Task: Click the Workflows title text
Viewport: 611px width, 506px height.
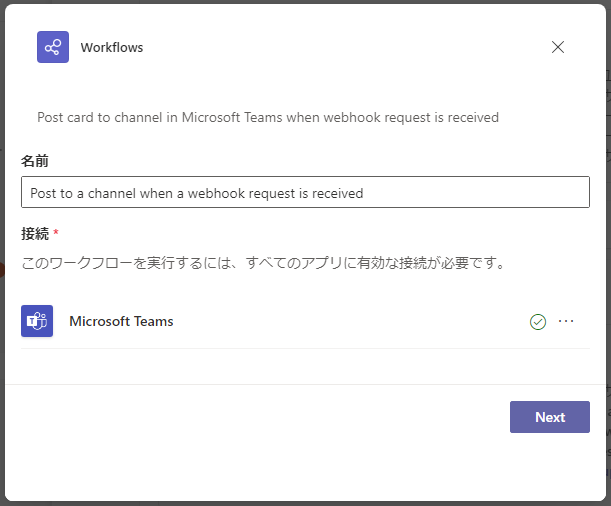Action: [x=112, y=48]
